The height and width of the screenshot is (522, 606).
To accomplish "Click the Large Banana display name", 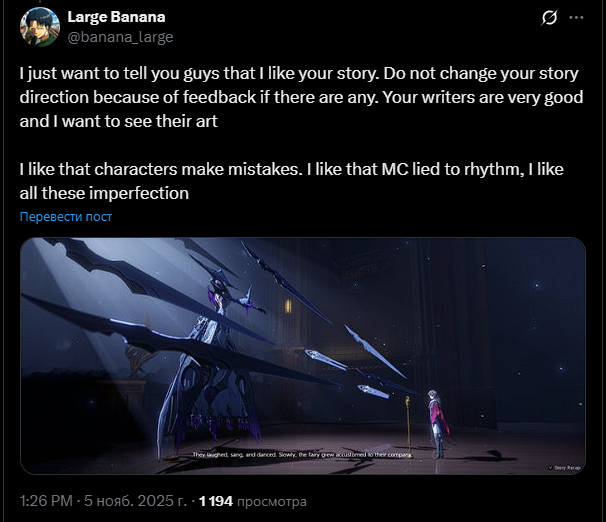I will [x=116, y=17].
